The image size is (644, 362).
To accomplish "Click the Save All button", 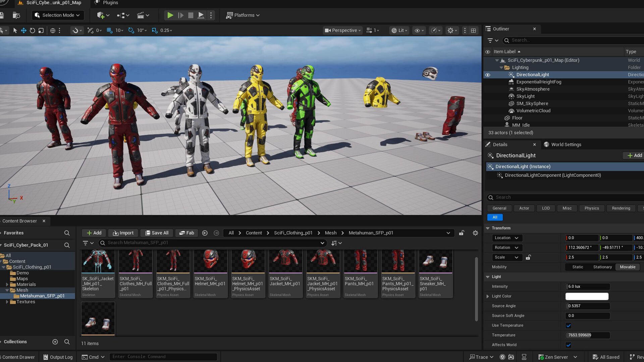I will pos(157,233).
